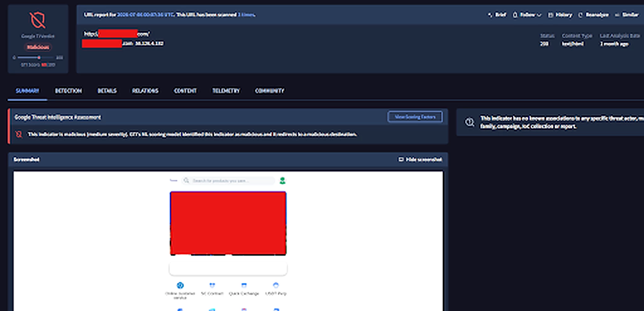Image resolution: width=644 pixels, height=311 pixels.
Task: Click the malicious shield icon in score card
Action: pyautogui.click(x=38, y=20)
